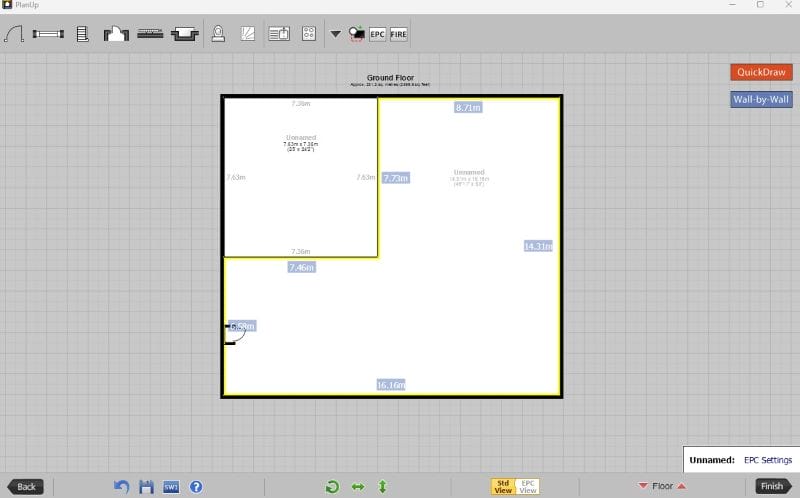Click the SW1 icon in bottom bar
The height and width of the screenshot is (498, 800).
click(x=171, y=487)
